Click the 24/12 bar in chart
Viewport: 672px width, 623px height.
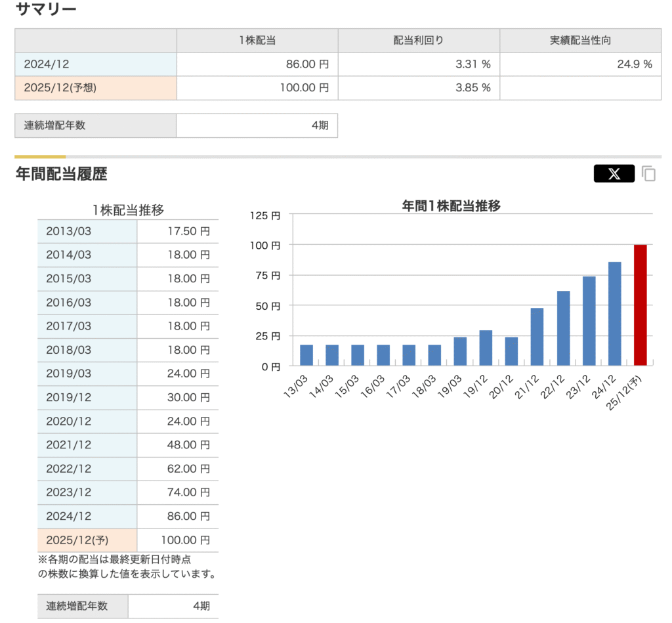point(614,314)
